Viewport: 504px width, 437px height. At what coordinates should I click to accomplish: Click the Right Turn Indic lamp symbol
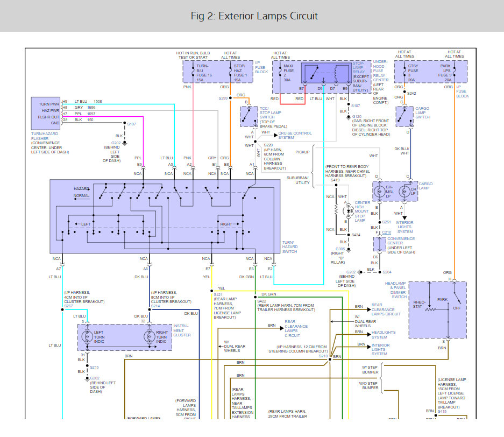[149, 337]
